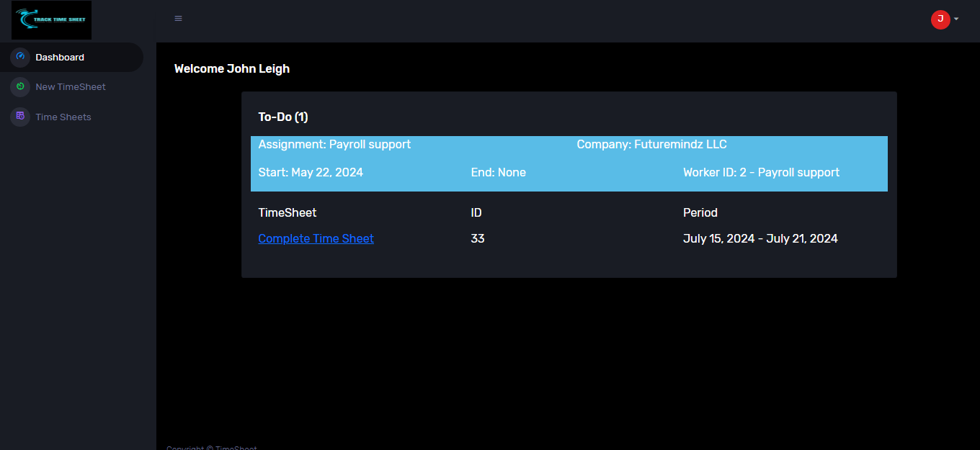This screenshot has height=450, width=980.
Task: Toggle the sidebar with the hamburger icon
Action: (178, 19)
